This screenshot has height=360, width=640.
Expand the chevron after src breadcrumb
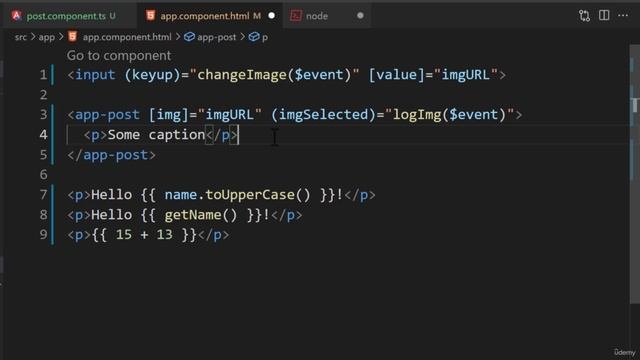[x=33, y=37]
